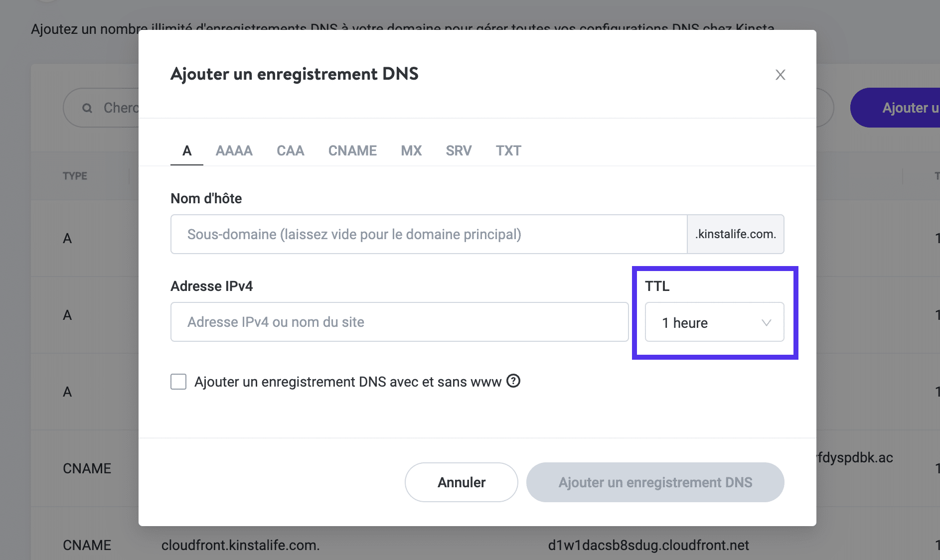Click the Annuler button
The width and height of the screenshot is (940, 560).
pos(461,482)
